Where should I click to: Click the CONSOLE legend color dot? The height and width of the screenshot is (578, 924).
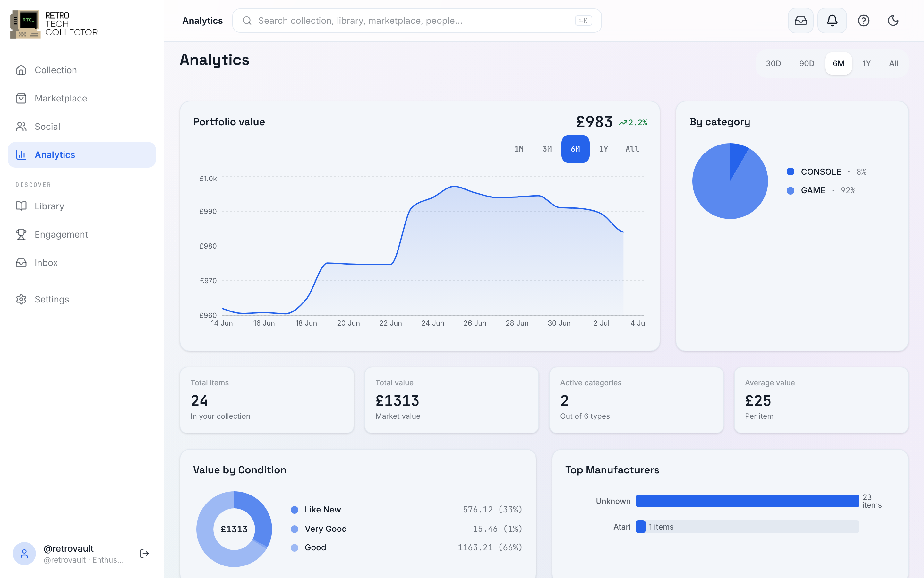click(x=790, y=172)
